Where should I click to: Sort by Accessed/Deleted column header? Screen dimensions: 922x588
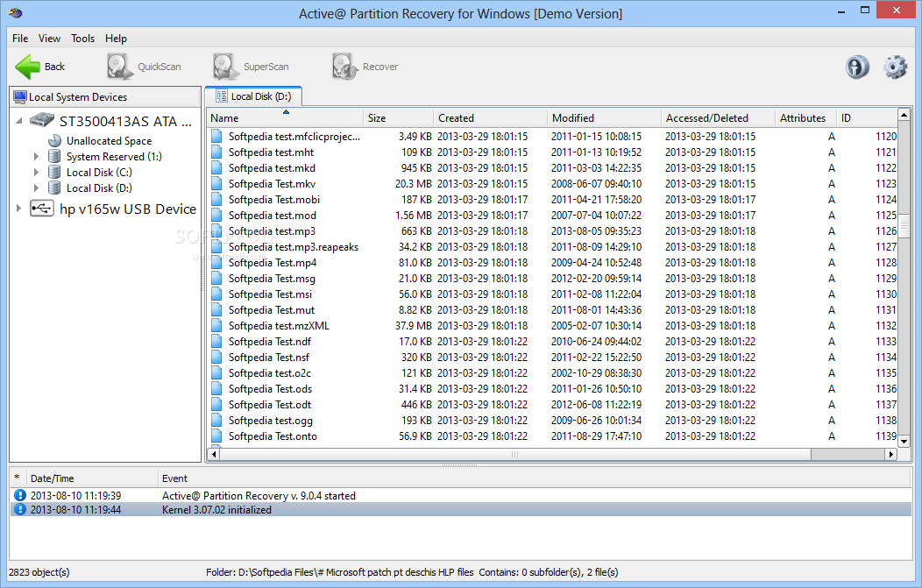pos(718,117)
